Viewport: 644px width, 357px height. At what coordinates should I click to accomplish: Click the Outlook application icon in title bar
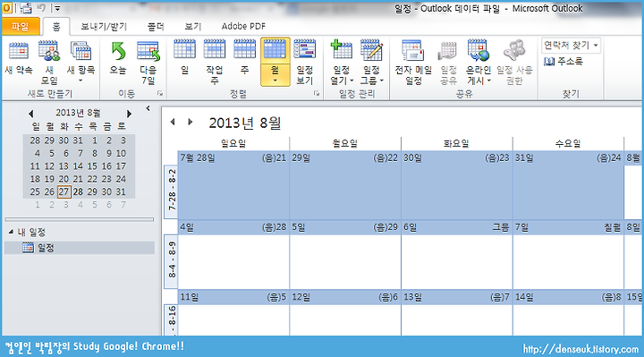tap(7, 8)
